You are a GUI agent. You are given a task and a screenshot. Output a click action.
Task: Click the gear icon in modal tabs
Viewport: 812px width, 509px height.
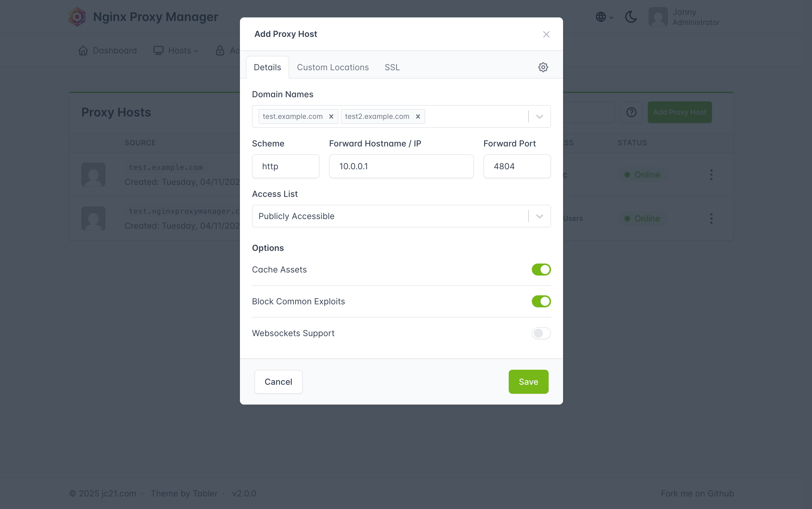(543, 67)
